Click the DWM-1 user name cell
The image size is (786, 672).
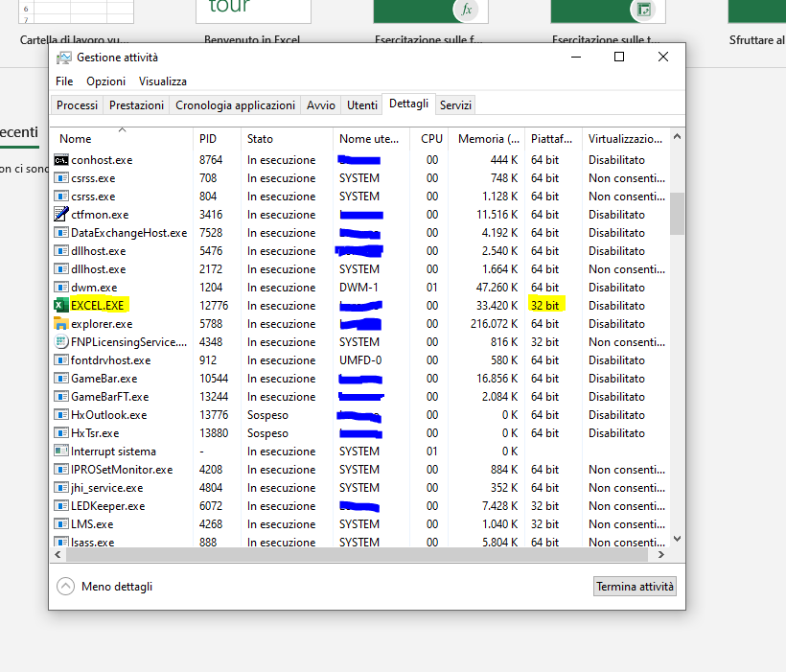[358, 288]
